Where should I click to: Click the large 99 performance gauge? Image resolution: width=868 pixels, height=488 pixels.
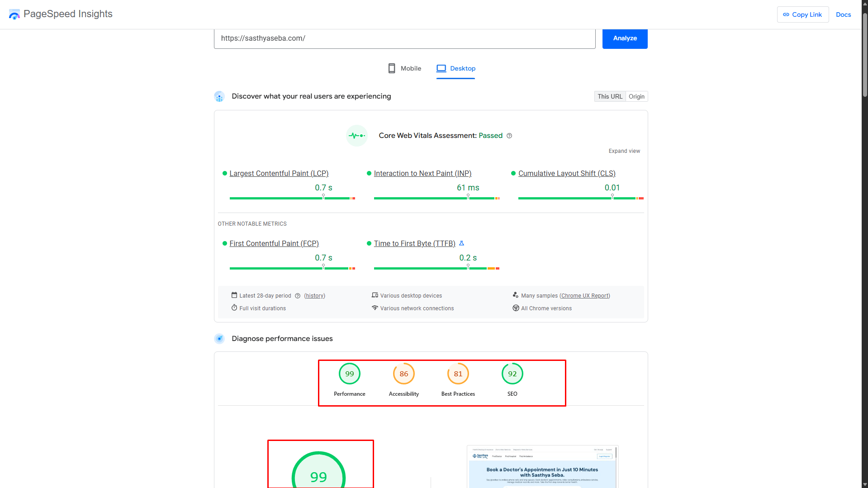319,470
